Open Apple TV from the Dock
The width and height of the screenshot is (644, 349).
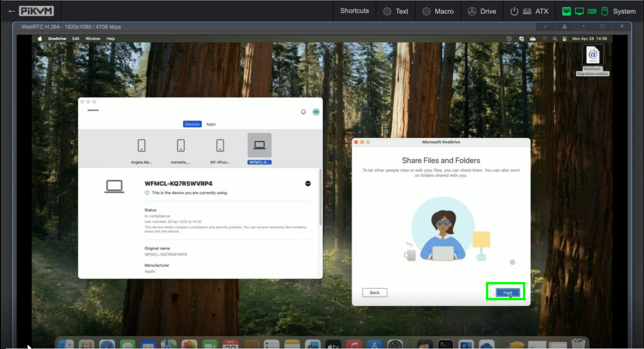point(333,345)
